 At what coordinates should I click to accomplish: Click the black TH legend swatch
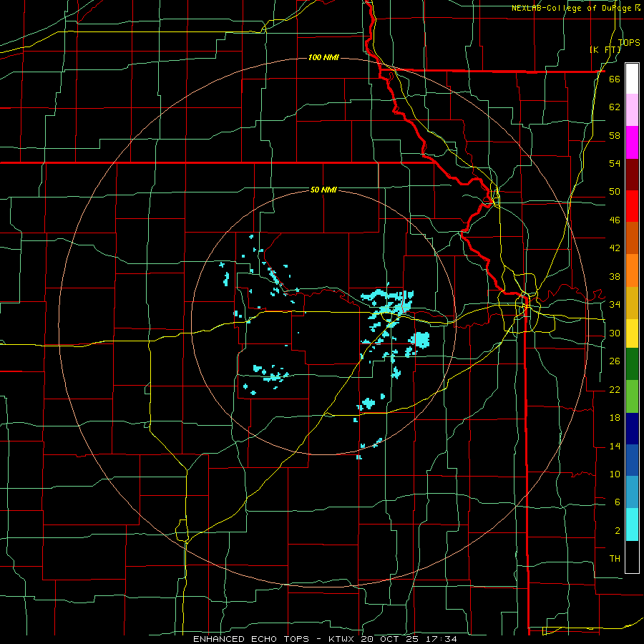[632, 557]
